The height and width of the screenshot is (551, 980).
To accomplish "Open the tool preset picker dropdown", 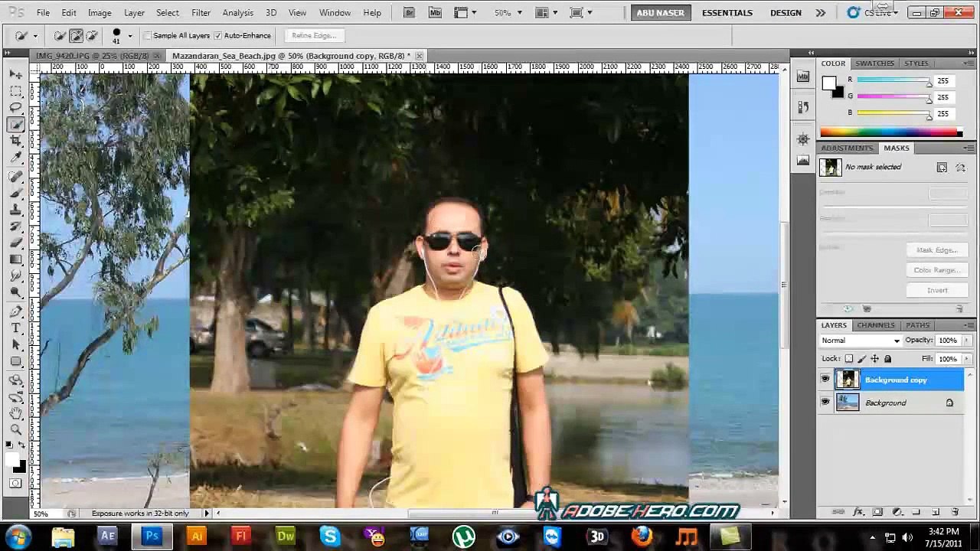I will (34, 36).
